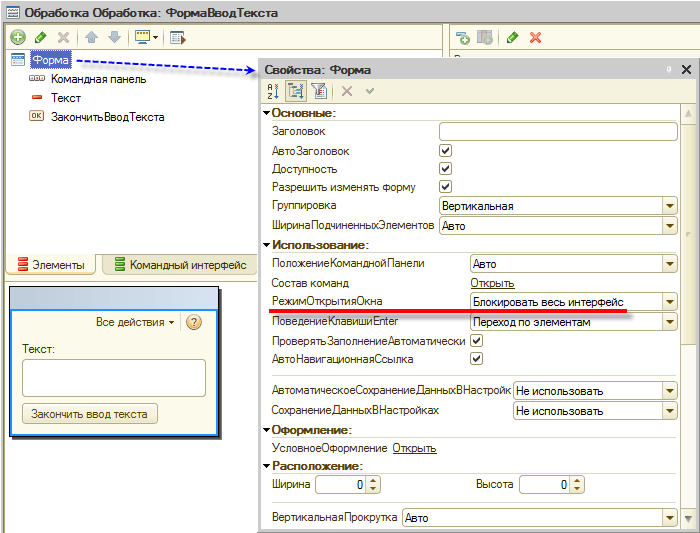Click the Move element down arrow

pyautogui.click(x=114, y=37)
